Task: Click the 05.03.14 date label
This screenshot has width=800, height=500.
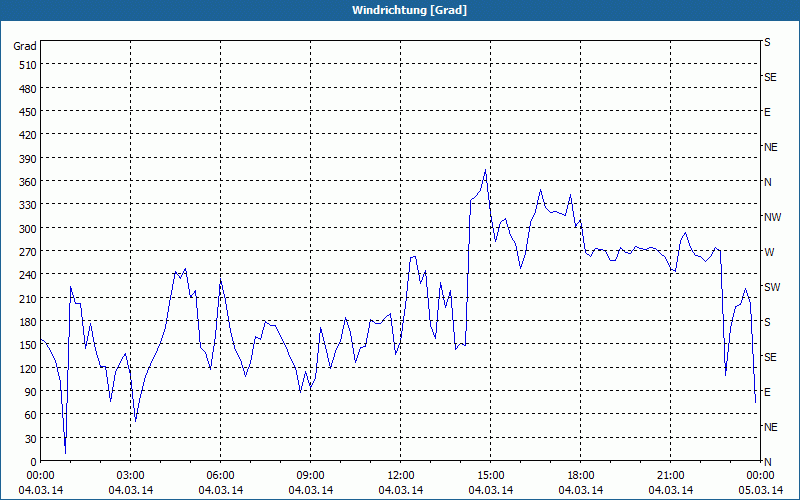Action: 760,490
